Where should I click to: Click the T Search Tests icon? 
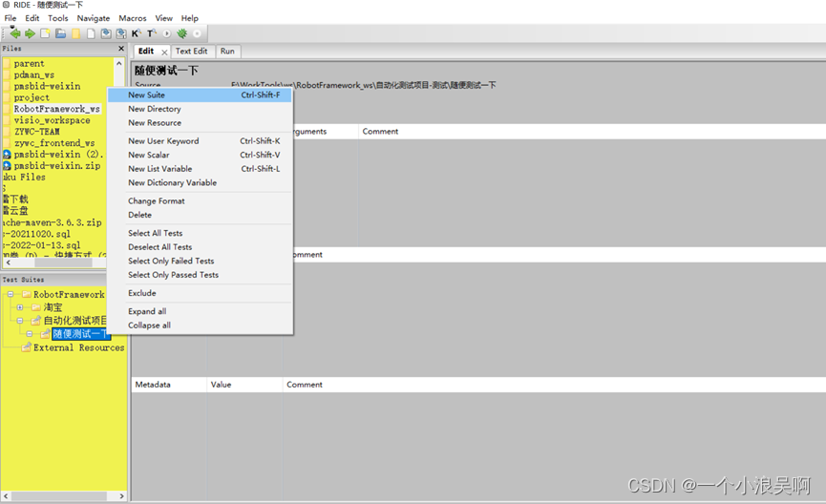point(151,33)
